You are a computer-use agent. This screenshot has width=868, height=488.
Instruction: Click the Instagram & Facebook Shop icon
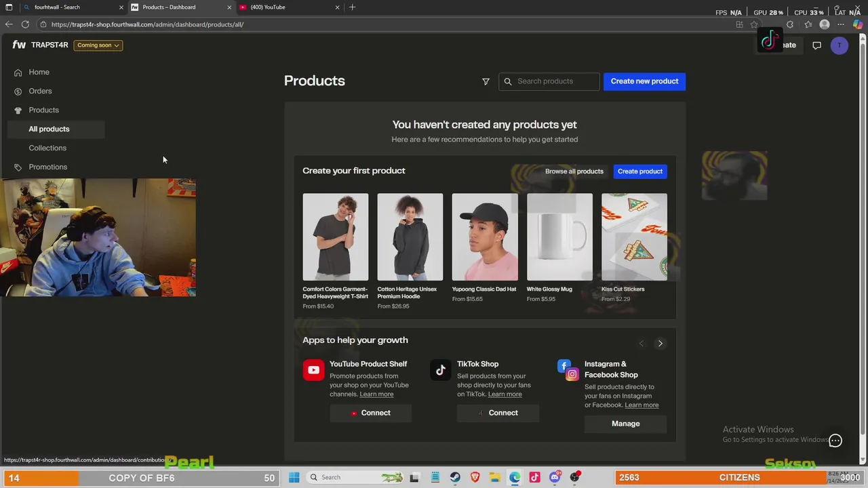(568, 370)
